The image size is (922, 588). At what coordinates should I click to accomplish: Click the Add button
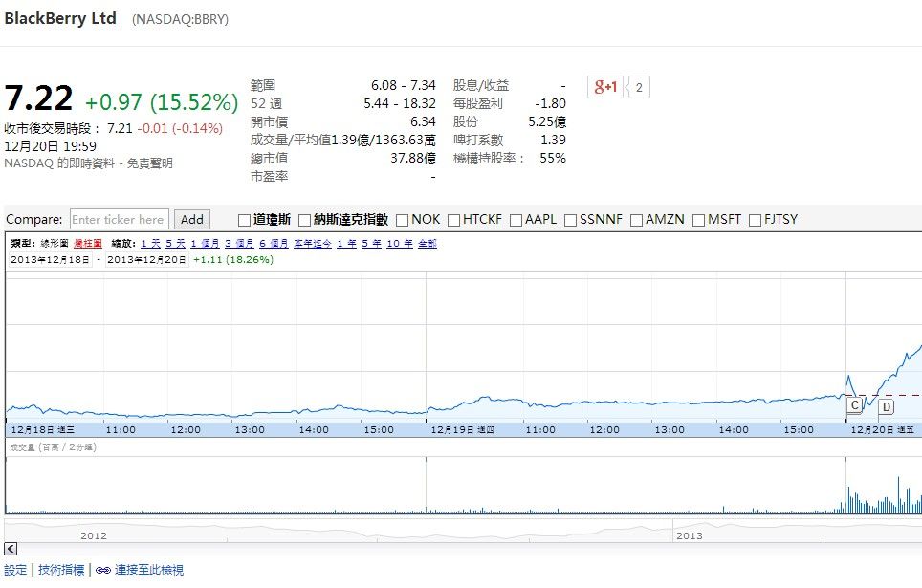[191, 219]
